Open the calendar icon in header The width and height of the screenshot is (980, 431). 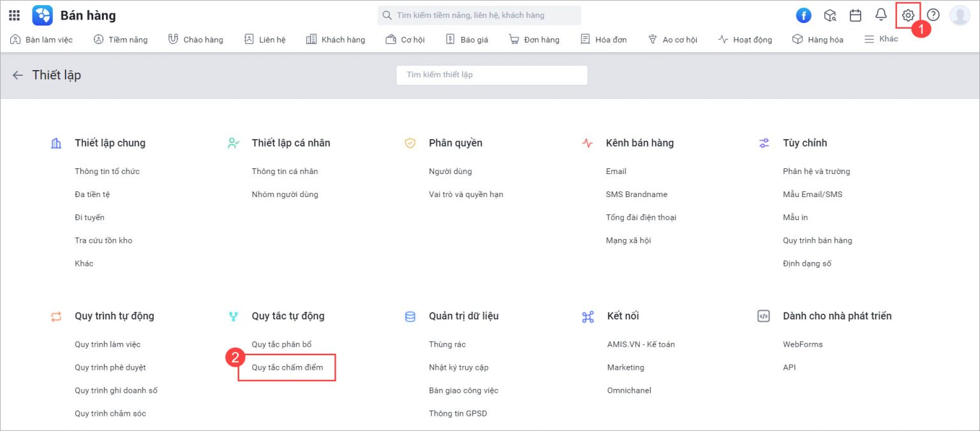[x=856, y=15]
